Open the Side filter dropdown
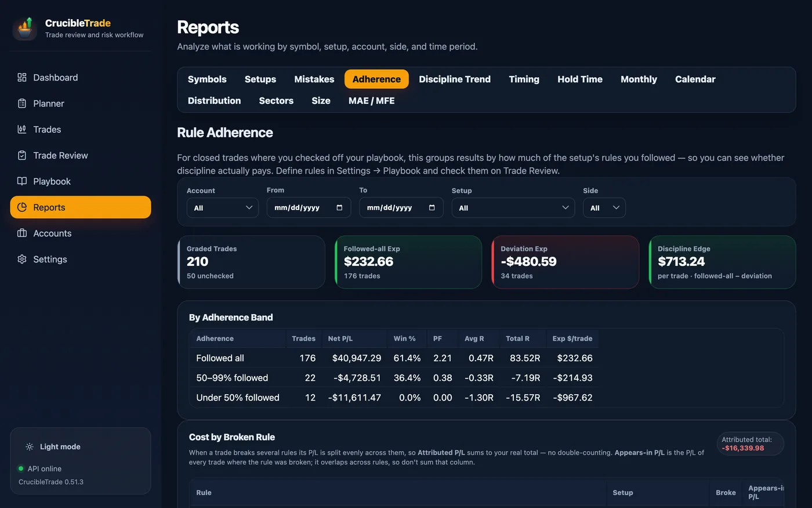812x508 pixels. click(604, 208)
